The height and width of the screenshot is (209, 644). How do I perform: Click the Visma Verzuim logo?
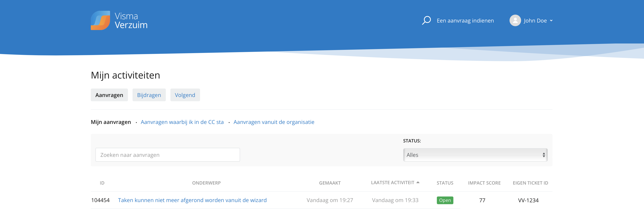(x=119, y=21)
